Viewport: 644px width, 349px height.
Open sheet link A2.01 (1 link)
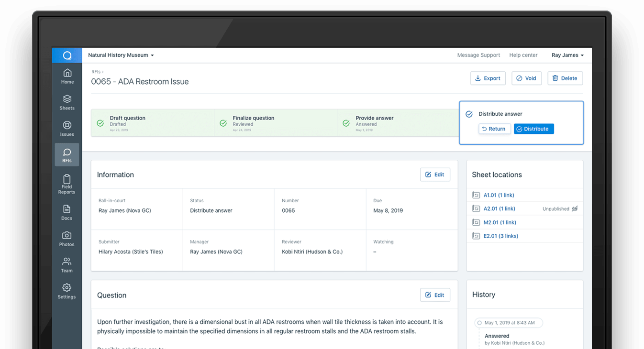coord(499,209)
